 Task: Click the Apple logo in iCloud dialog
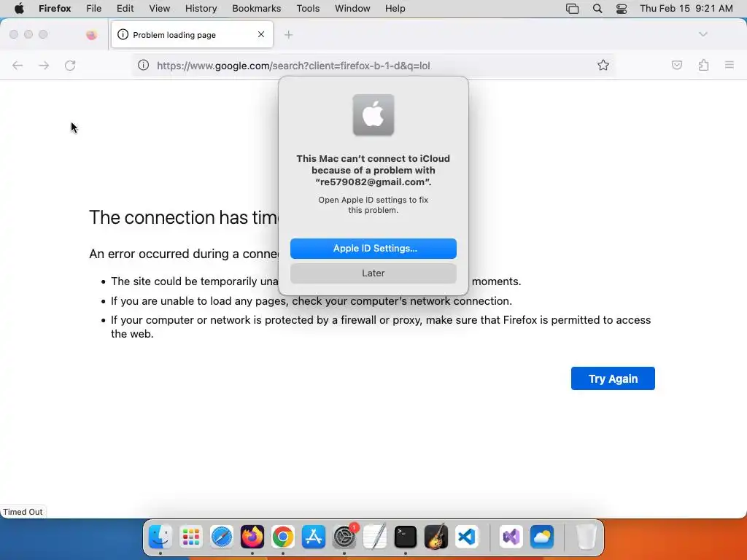coord(373,114)
